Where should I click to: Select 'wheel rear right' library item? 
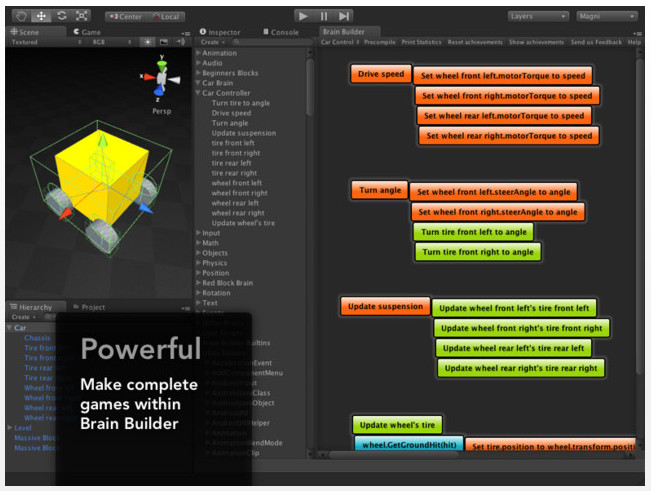pyautogui.click(x=238, y=213)
